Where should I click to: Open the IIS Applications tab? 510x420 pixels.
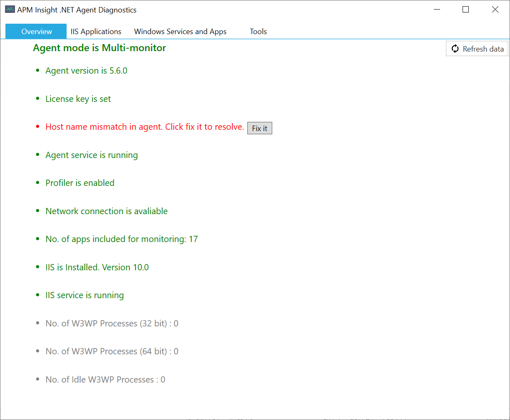(x=96, y=32)
